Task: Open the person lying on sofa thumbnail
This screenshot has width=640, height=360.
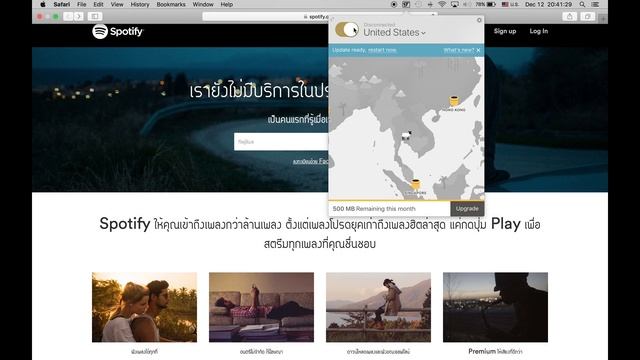Action: 261,307
